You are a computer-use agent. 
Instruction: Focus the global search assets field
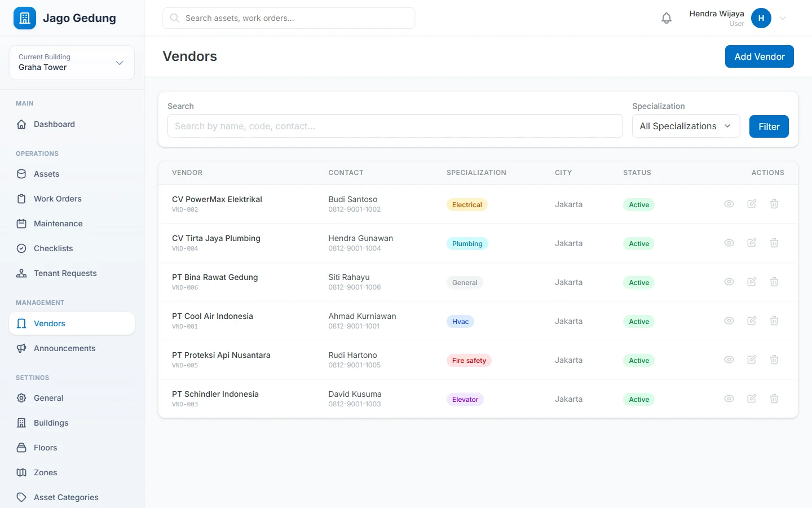tap(289, 18)
